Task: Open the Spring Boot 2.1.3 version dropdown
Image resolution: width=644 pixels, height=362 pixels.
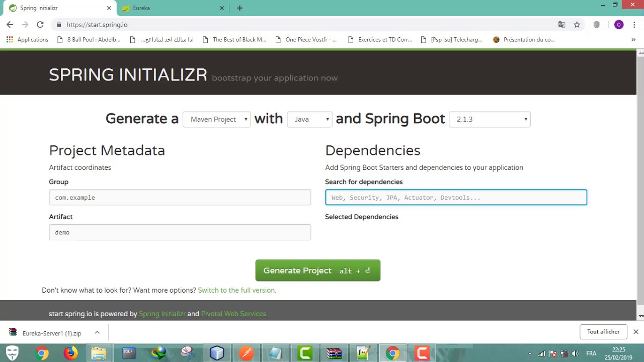Action: (490, 119)
